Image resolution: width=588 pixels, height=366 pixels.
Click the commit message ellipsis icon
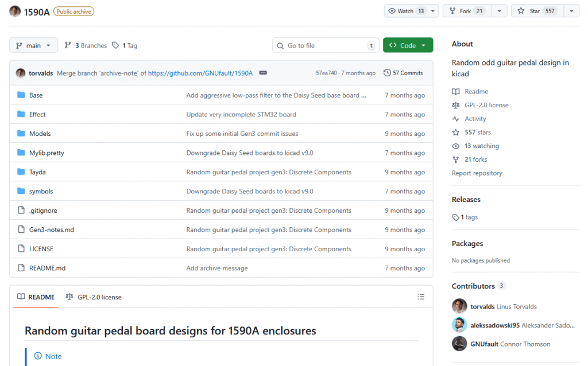[x=263, y=73]
